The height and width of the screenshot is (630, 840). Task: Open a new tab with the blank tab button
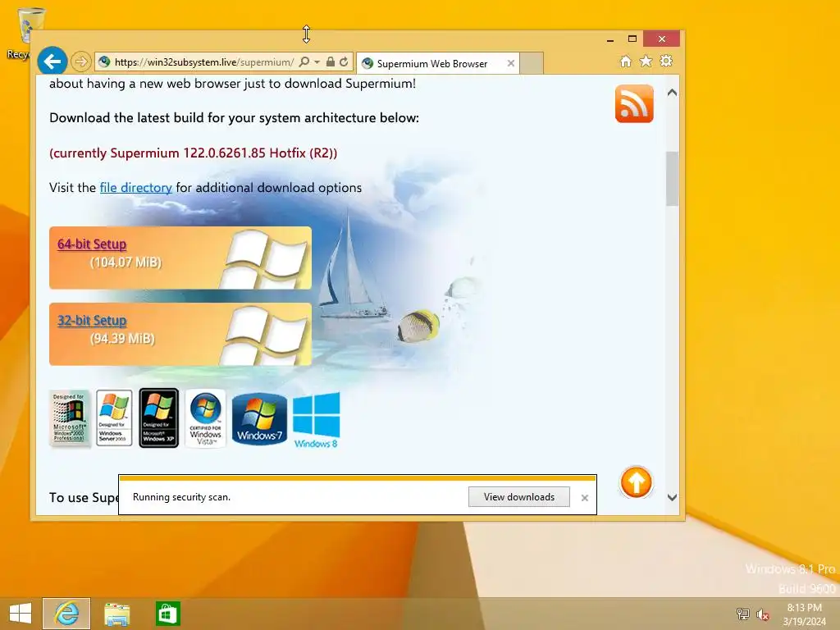pos(532,63)
